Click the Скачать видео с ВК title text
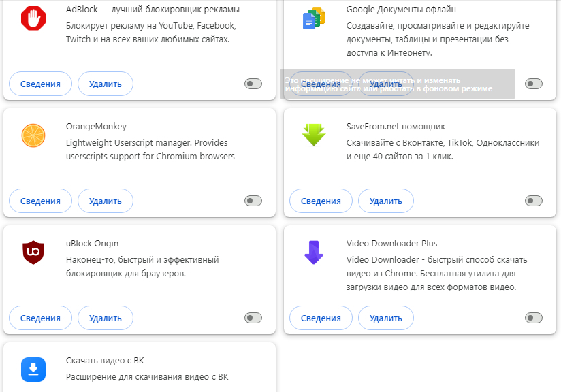 [x=105, y=361]
